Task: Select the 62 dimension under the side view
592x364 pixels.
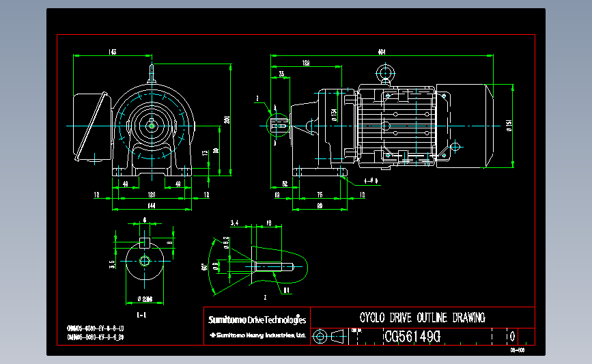Action: (285, 184)
